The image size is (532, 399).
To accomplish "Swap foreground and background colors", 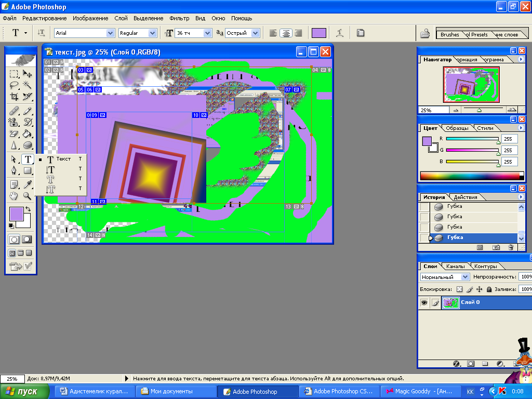I will coord(28,209).
